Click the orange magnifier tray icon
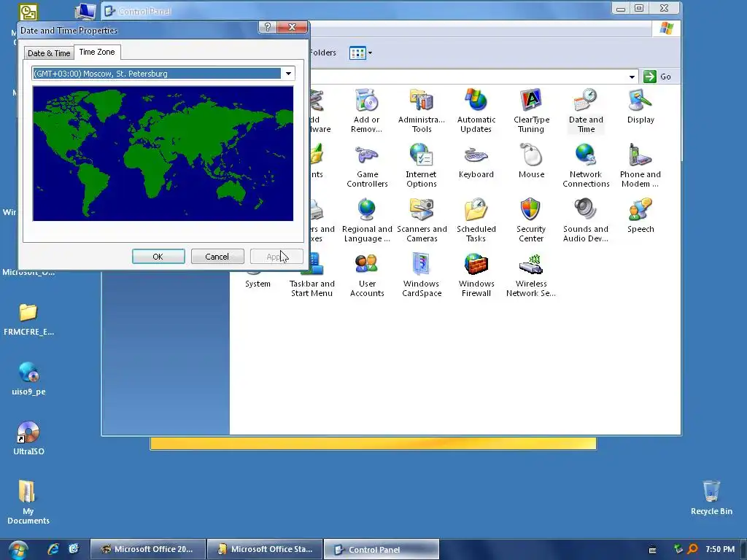747x560 pixels. pyautogui.click(x=692, y=549)
